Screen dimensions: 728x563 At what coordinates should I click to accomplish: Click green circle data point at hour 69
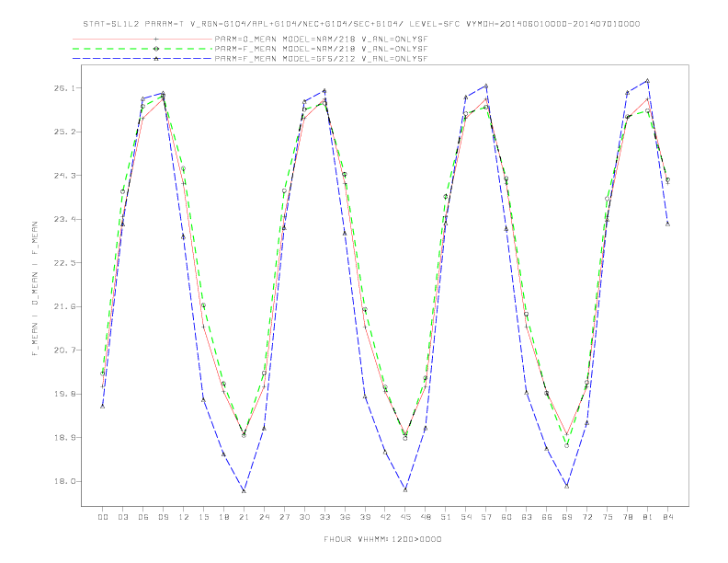pos(567,445)
